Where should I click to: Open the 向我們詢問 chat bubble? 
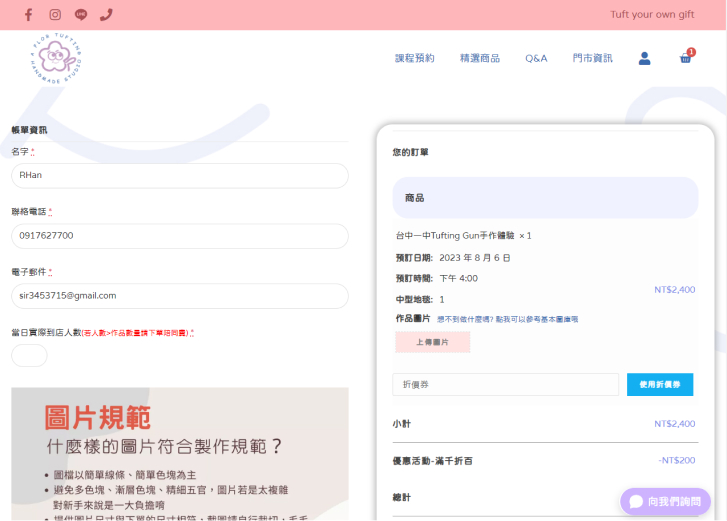coord(665,501)
